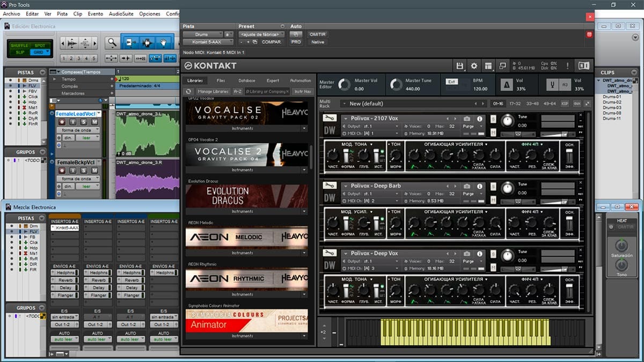Toggle Ext sync button for BPM
Viewport: 644px width, 362px height.
tap(451, 82)
